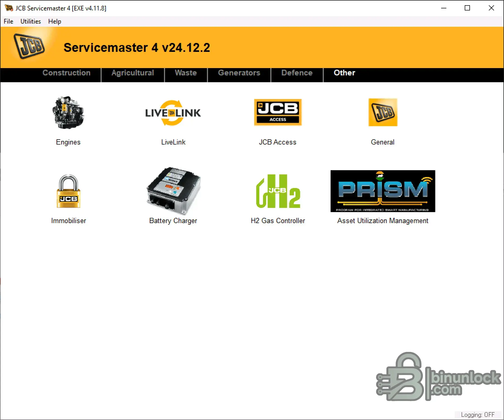The image size is (504, 420).
Task: Click the title bar application icon
Action: 9,8
